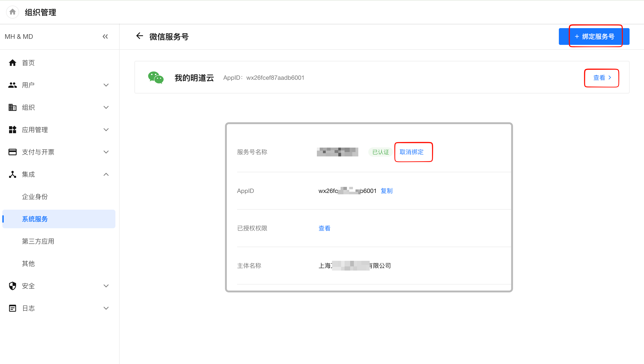Screen dimensions: 644x364
Task: Click the 日志 log icon
Action: pyautogui.click(x=12, y=308)
